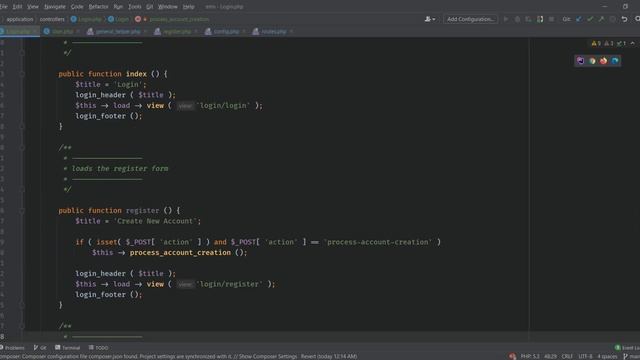Close the routes.php tab
Image resolution: width=640 pixels, height=360 pixels.
291,31
